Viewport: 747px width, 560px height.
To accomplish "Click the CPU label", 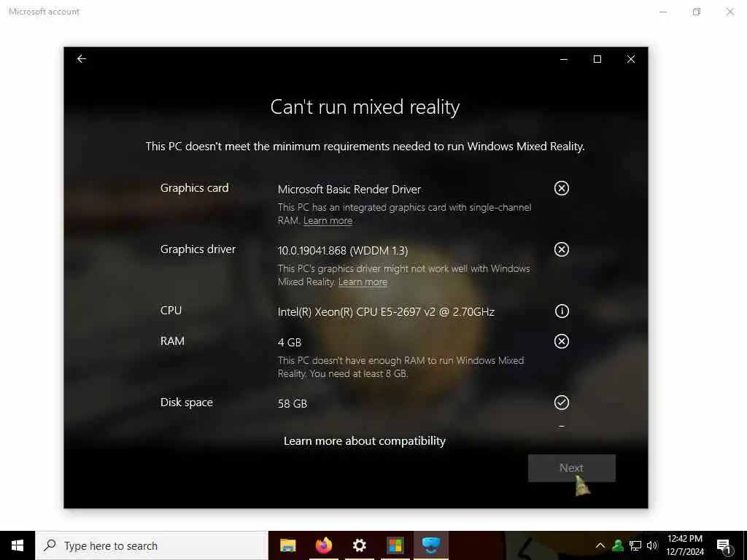I will tap(171, 311).
